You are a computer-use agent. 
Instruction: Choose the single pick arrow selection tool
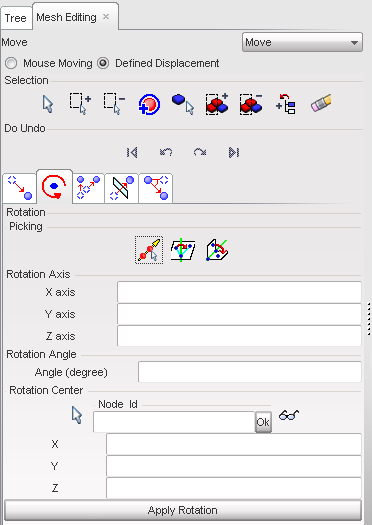click(48, 104)
